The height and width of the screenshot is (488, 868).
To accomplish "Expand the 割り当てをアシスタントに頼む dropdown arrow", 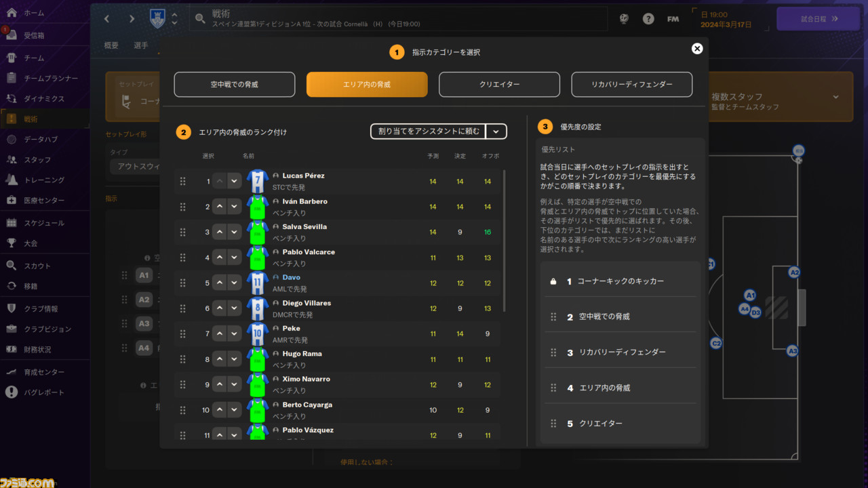I will point(496,131).
